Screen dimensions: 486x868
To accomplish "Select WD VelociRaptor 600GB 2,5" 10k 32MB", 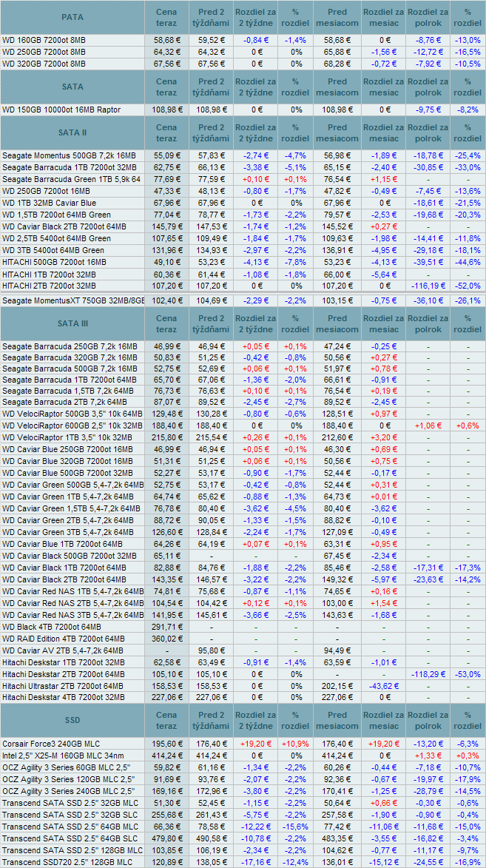I will click(73, 425).
